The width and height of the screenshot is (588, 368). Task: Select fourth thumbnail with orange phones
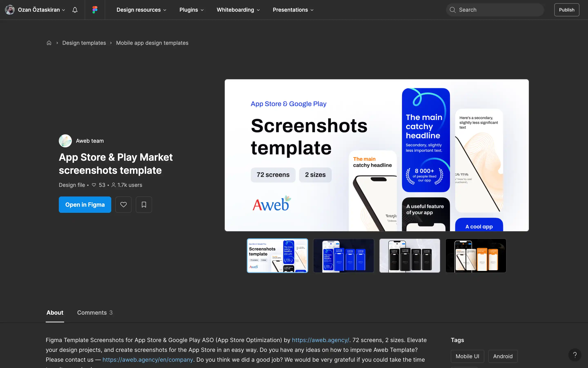[x=476, y=256]
